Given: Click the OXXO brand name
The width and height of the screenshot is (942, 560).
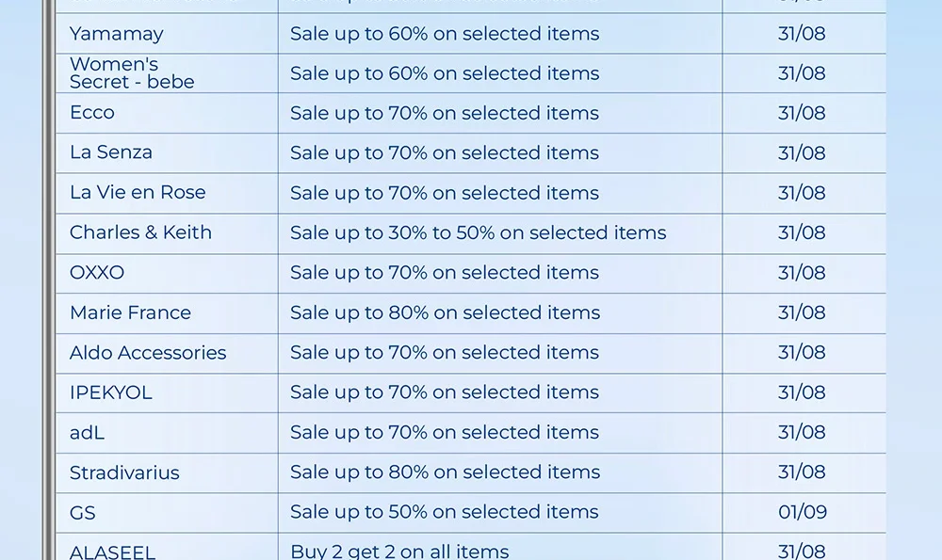Looking at the screenshot, I should click(97, 273).
